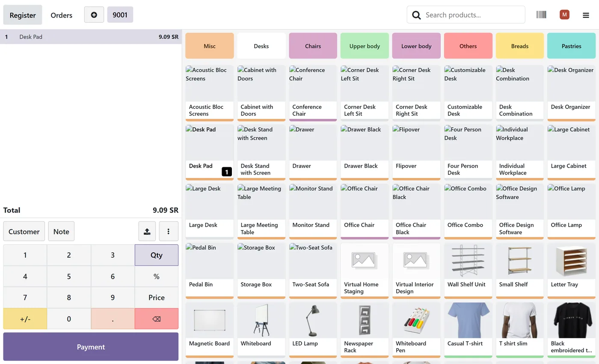Click numpad key 7
599x364 pixels.
(25, 298)
